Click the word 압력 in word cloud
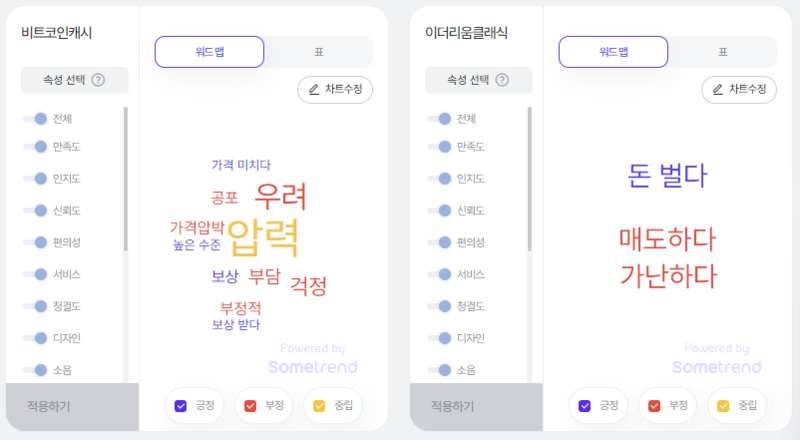This screenshot has width=800, height=440. tap(263, 239)
